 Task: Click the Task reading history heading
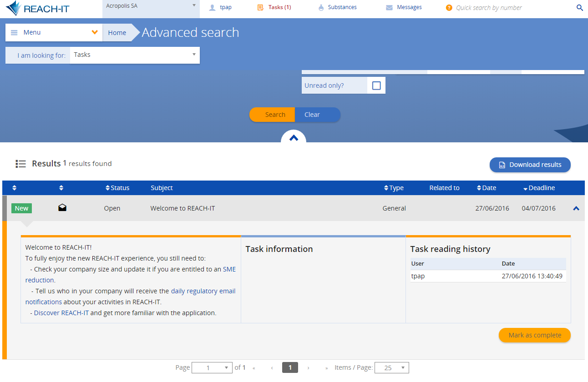(x=451, y=249)
